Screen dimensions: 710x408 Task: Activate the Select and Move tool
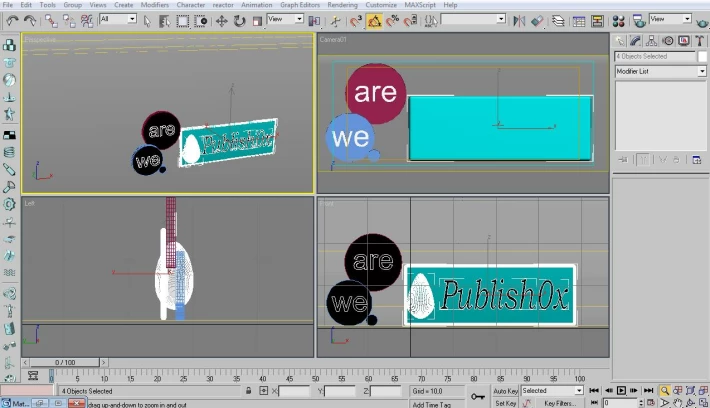[221, 21]
